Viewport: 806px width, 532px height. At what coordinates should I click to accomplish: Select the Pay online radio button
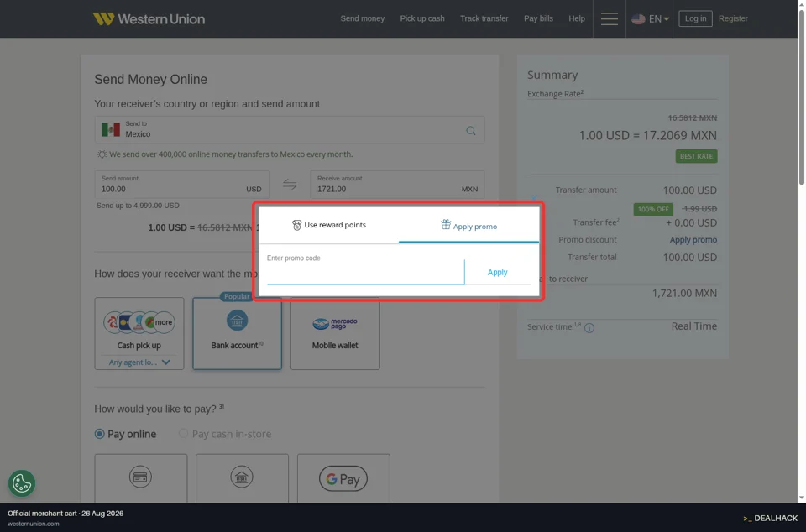click(x=99, y=434)
